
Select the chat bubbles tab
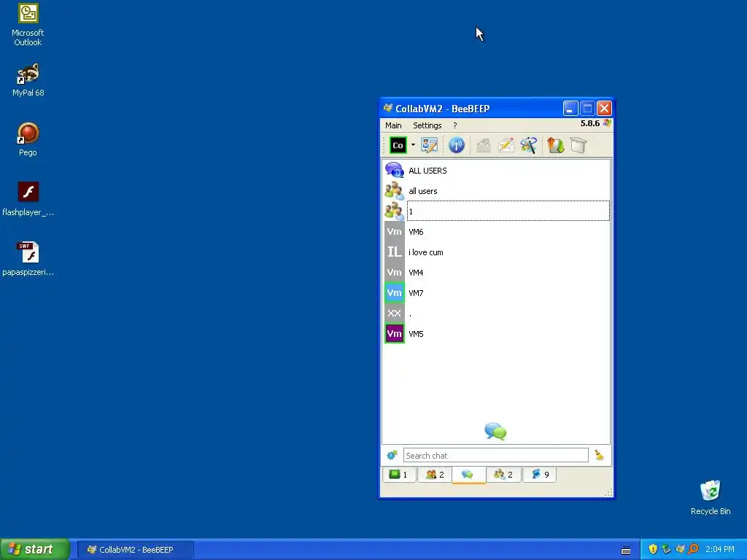[469, 474]
